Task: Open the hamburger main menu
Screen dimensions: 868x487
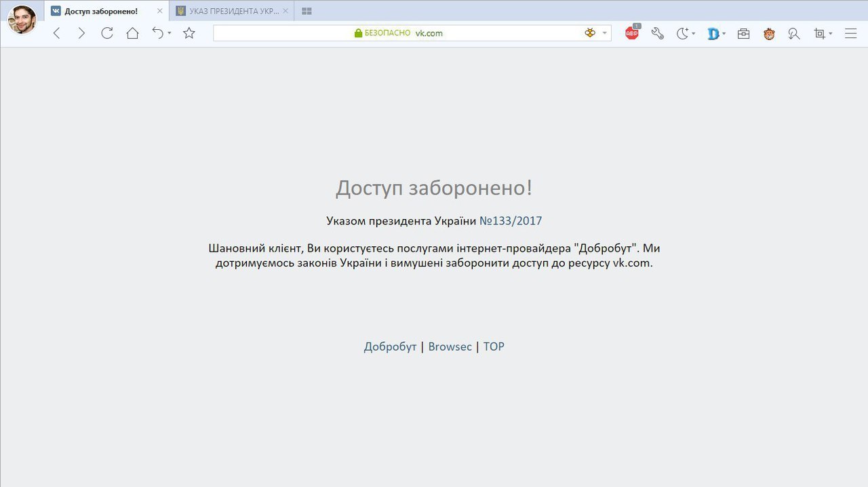Action: [x=850, y=33]
